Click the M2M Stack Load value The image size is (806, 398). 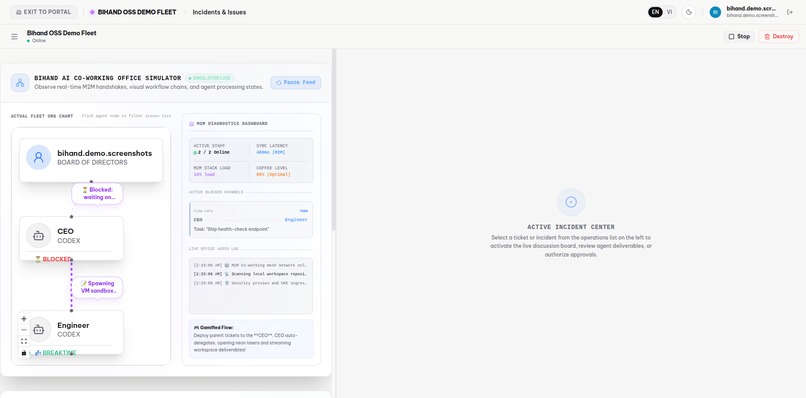(x=205, y=174)
